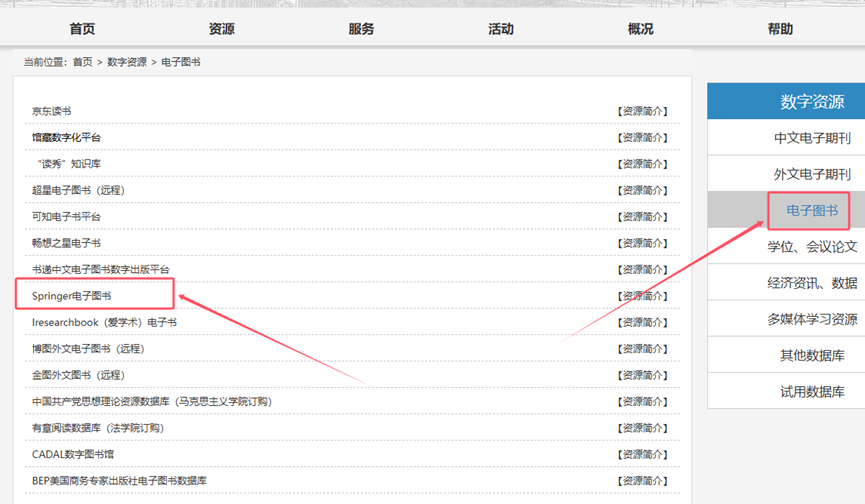The width and height of the screenshot is (865, 504).
Task: Open 可知电子书平台
Action: (66, 217)
